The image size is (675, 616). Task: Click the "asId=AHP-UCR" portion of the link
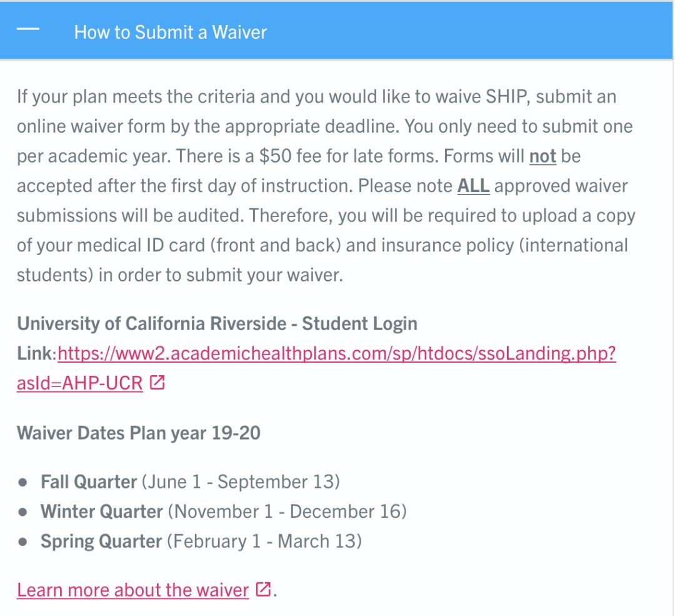click(79, 383)
